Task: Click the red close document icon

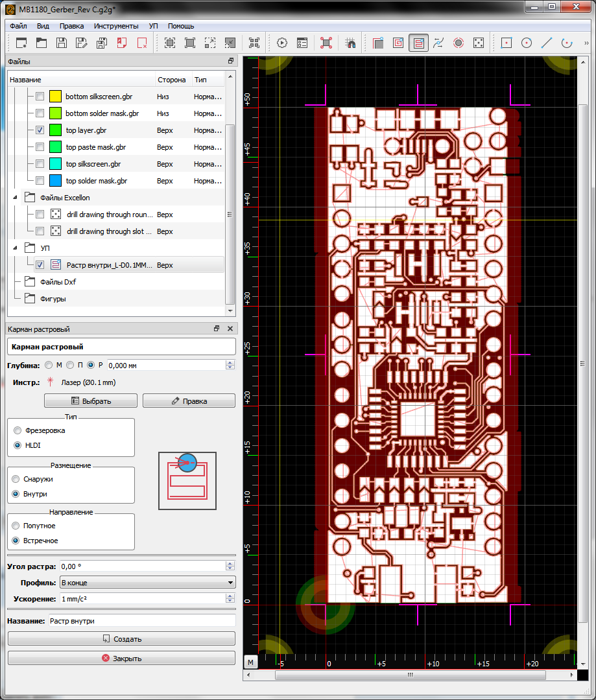Action: coord(142,43)
